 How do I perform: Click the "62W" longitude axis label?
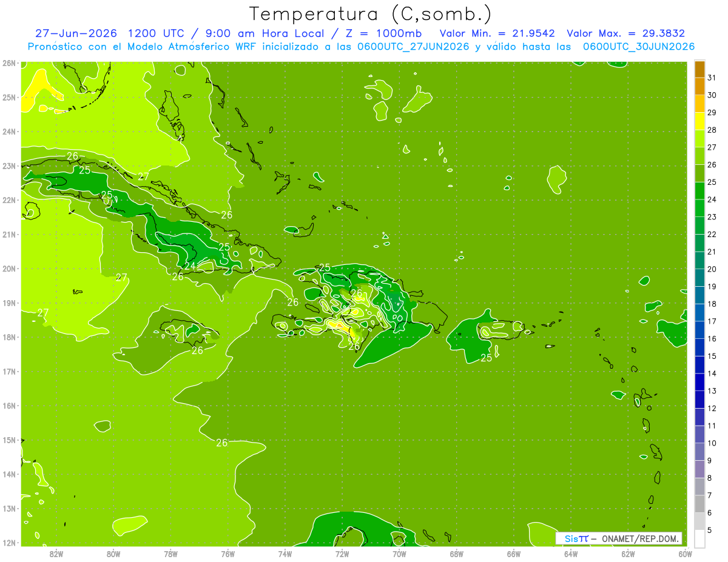[x=628, y=554]
